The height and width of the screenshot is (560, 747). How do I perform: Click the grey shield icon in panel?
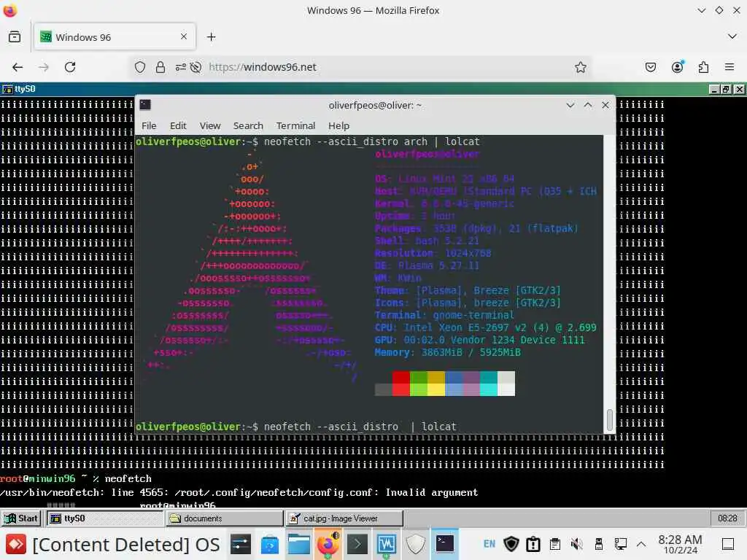pos(415,544)
